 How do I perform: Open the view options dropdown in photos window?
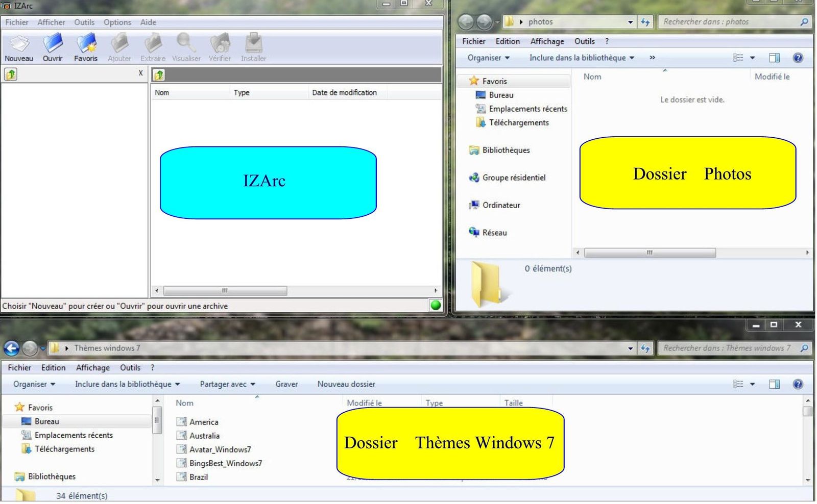[752, 58]
